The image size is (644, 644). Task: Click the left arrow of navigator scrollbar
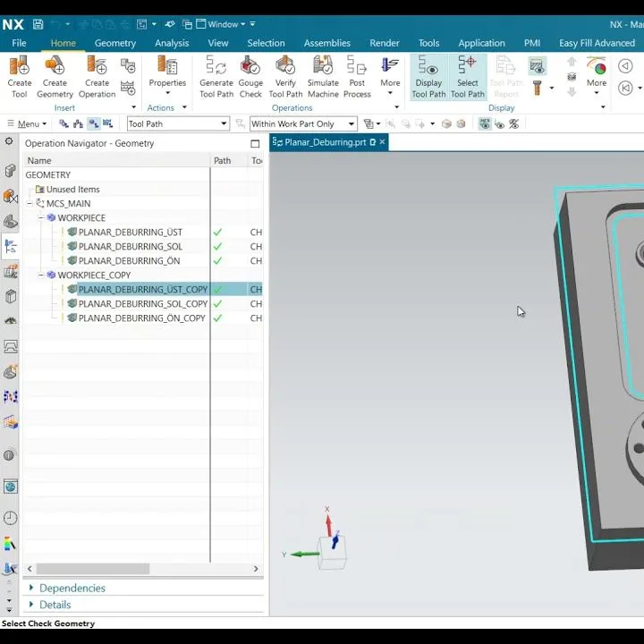tap(30, 569)
